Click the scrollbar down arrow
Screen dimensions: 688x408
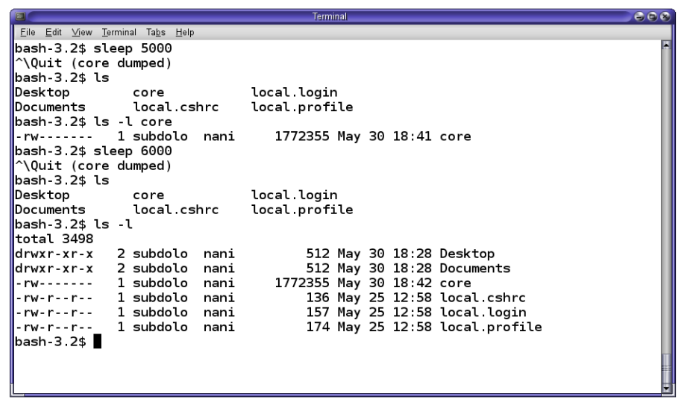[668, 387]
